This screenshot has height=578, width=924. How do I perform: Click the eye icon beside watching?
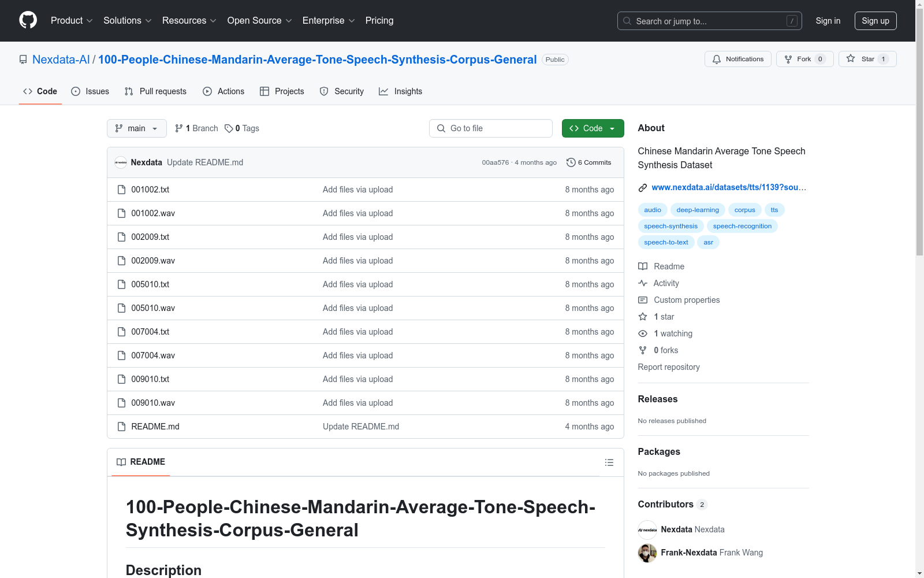click(643, 334)
